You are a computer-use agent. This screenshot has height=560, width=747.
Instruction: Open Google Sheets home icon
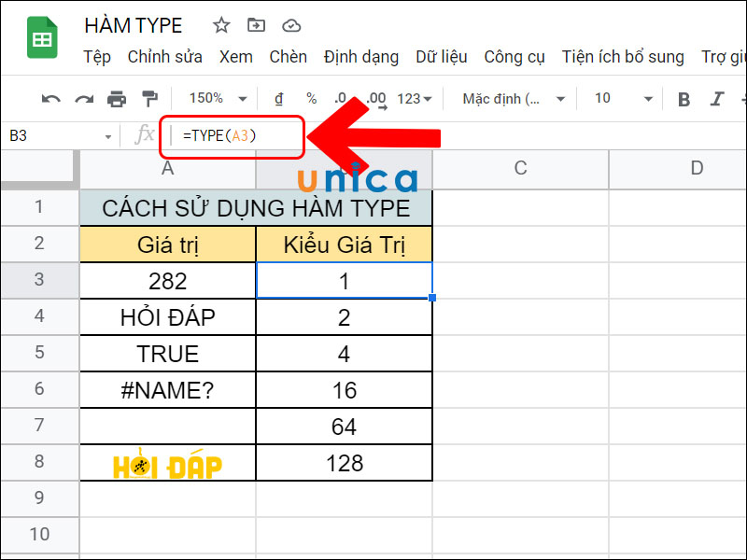42,40
